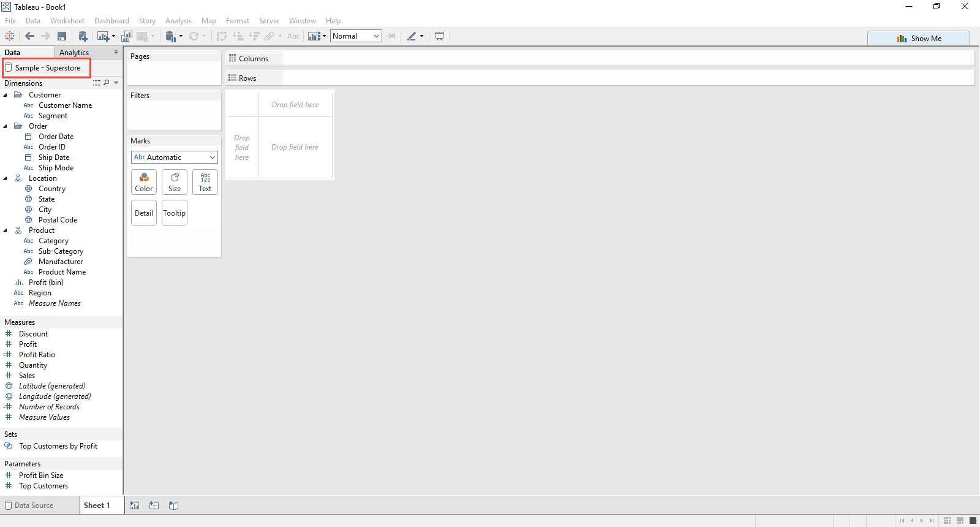Click the Detail marks button
This screenshot has width=980, height=527.
[144, 213]
